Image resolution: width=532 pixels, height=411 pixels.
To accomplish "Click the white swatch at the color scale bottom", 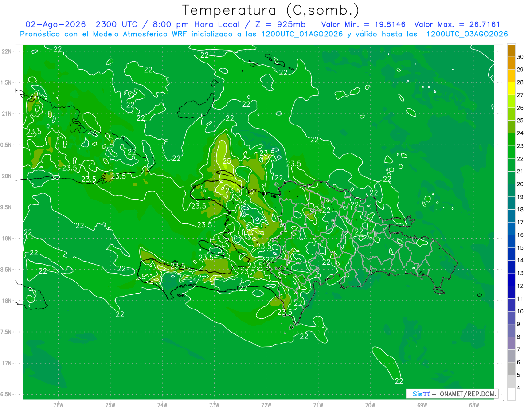I will coord(511,394).
